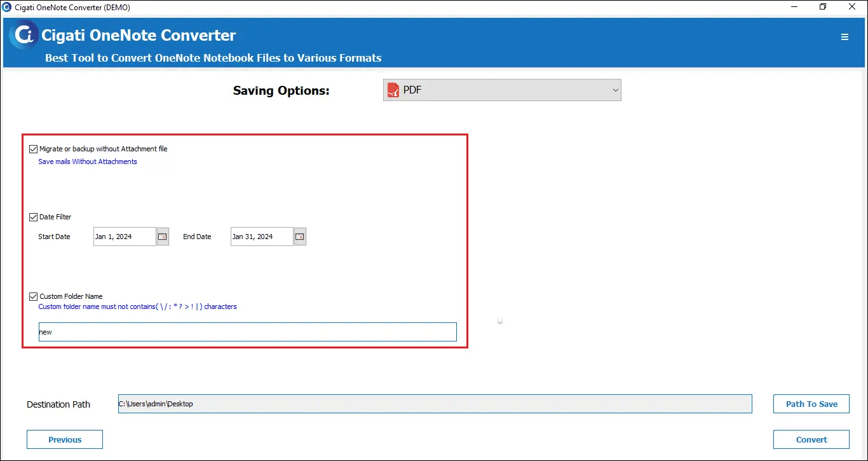Screen dimensions: 868x461
Task: Close the Cigati OneNote Converter window
Action: tap(853, 6)
